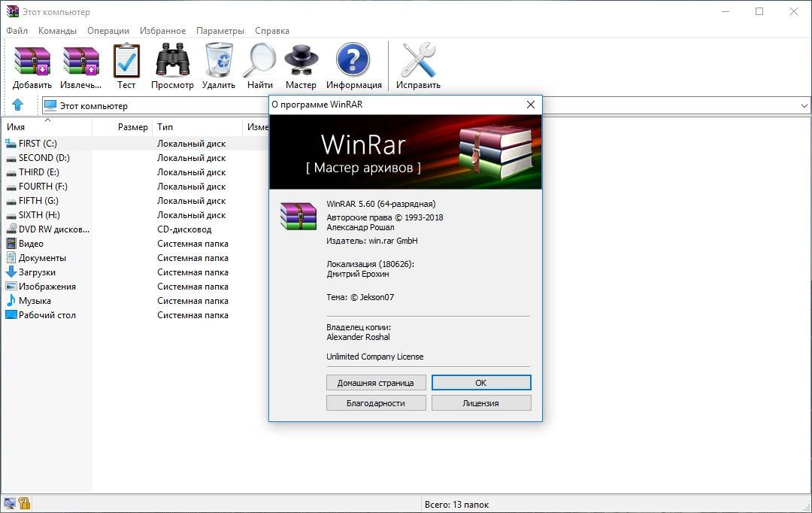812x513 pixels.
Task: Click the CD-дисковод type cell
Action: [184, 229]
